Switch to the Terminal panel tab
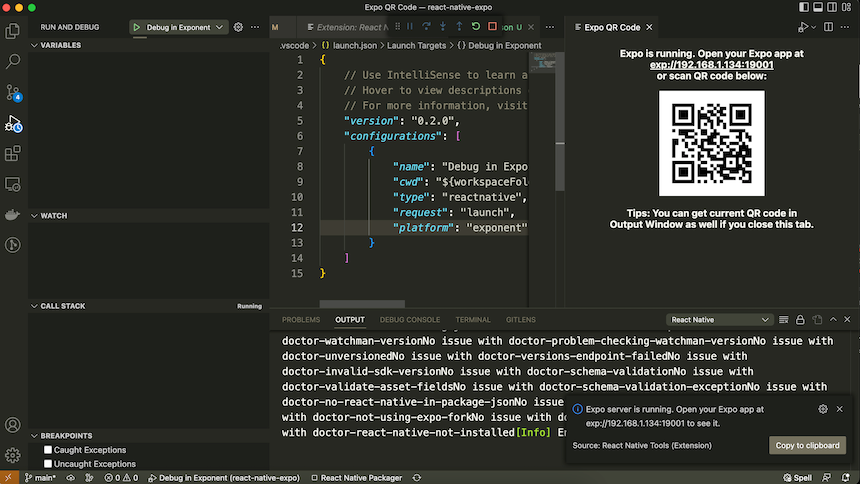Screen dimensions: 860x484 pyautogui.click(x=473, y=320)
